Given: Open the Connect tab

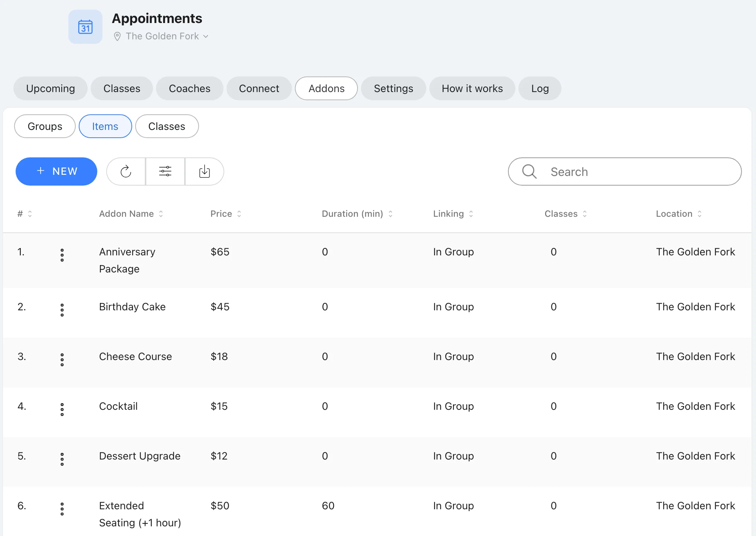Looking at the screenshot, I should pos(259,88).
